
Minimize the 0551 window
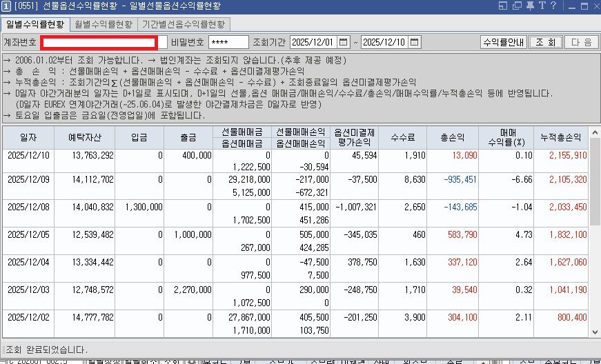(572, 6)
